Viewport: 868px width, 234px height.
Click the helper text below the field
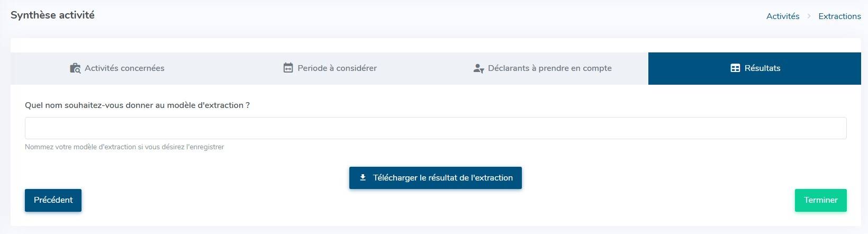pos(124,147)
